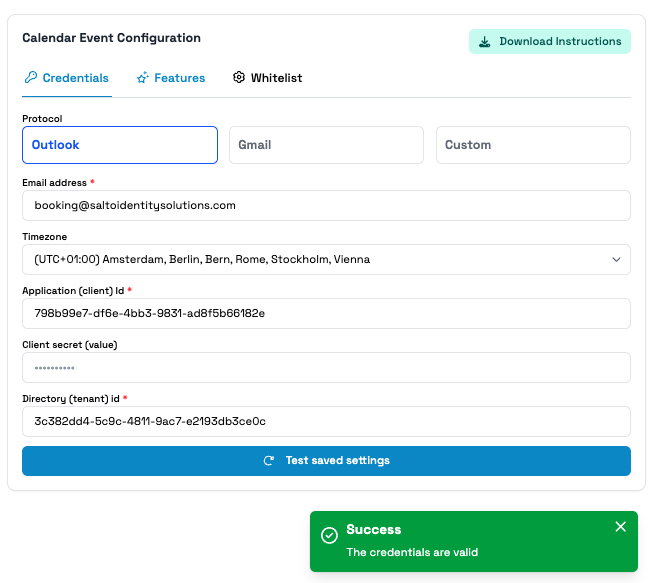Viewport: 650px width, 583px height.
Task: Click the download icon in Download Instructions
Action: 485,42
